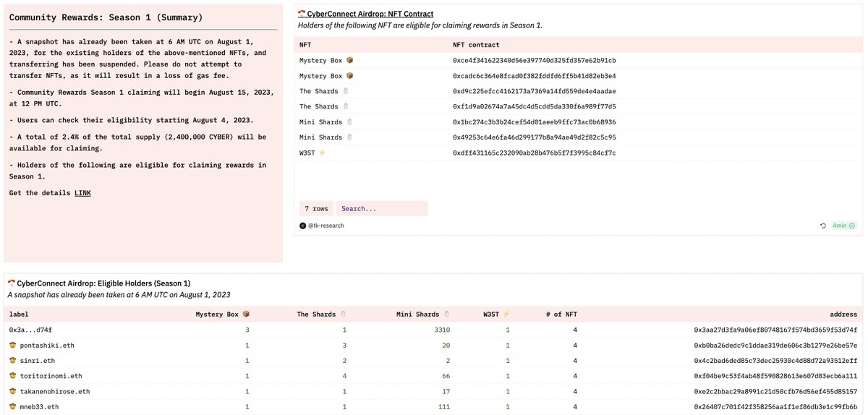The width and height of the screenshot is (868, 415).
Task: Click the shard icon in The Shards 0xd9c2 row
Action: coord(345,91)
